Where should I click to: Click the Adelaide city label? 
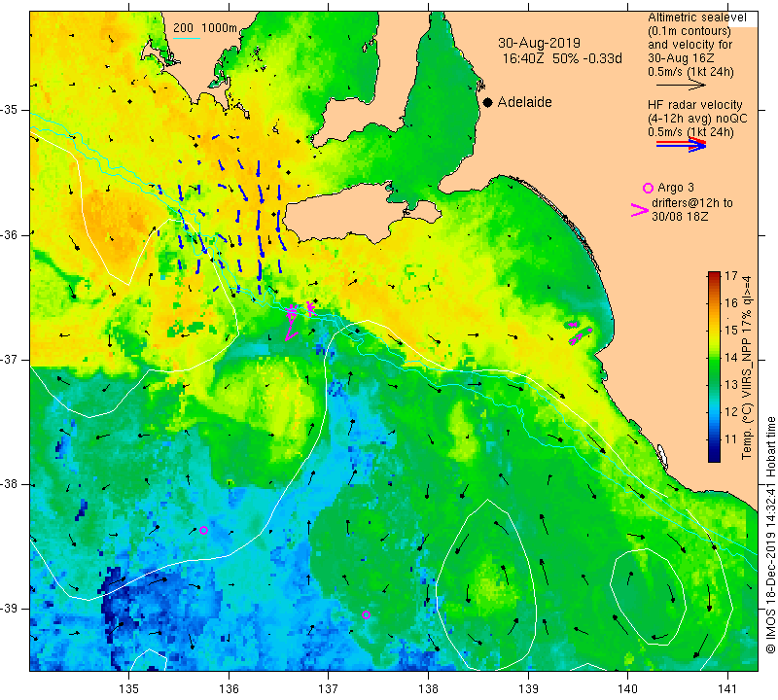pyautogui.click(x=524, y=102)
